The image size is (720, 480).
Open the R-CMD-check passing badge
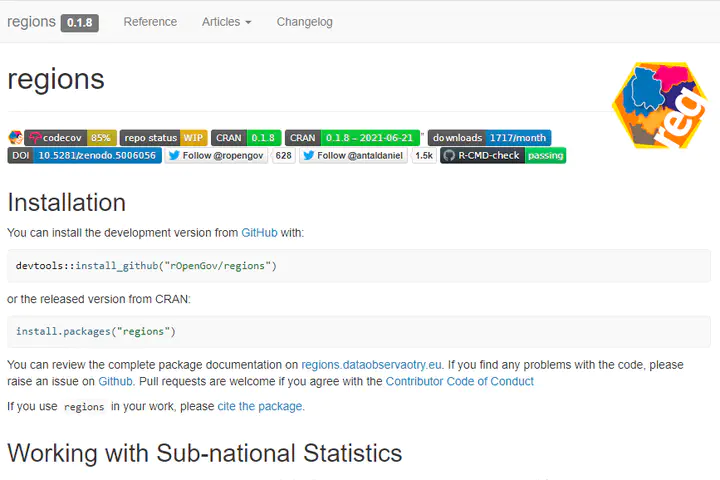(x=503, y=156)
